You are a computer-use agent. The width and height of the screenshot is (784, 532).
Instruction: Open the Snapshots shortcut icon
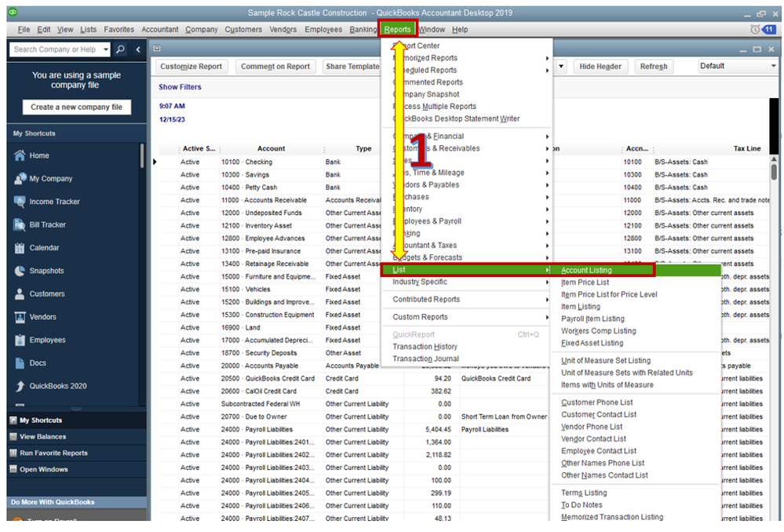20,271
